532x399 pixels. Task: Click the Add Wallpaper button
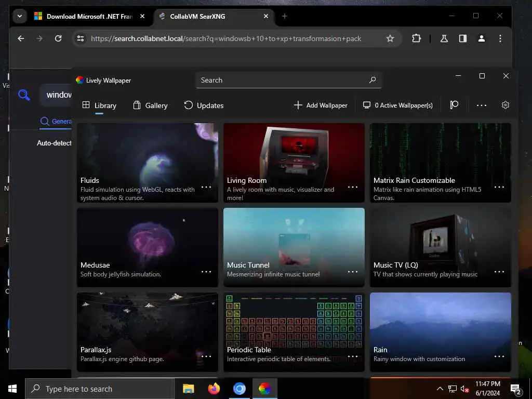coord(321,105)
